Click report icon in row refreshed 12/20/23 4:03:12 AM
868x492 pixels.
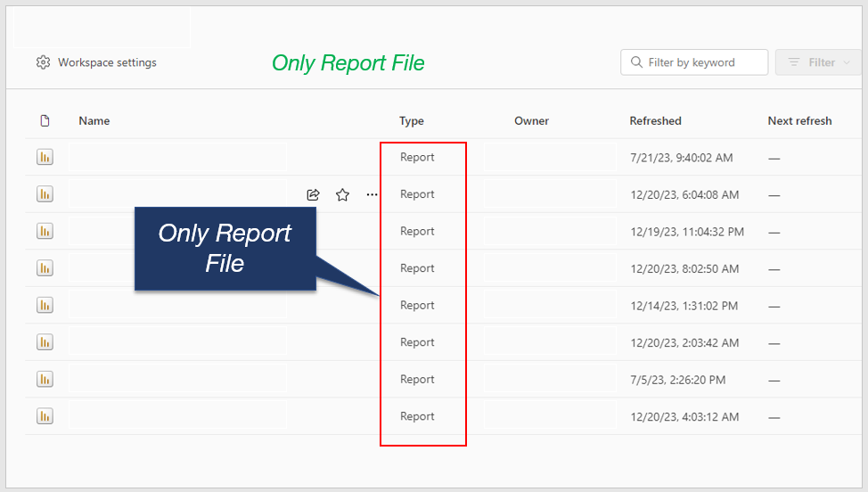tap(45, 416)
